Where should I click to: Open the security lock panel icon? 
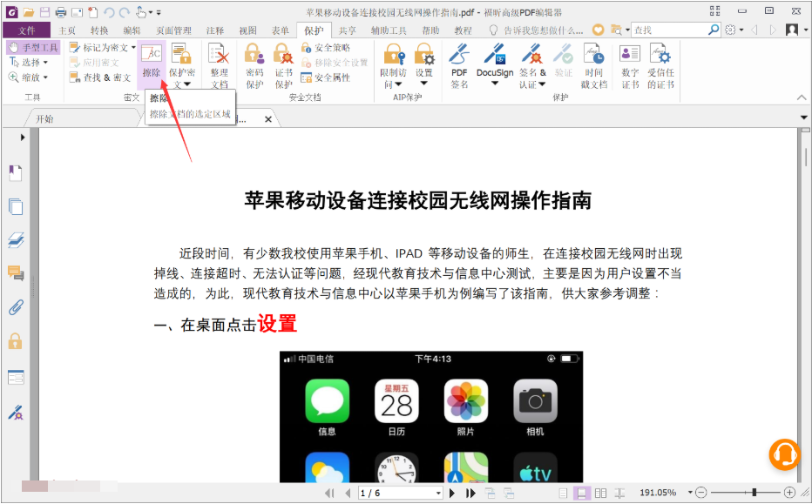tap(16, 341)
